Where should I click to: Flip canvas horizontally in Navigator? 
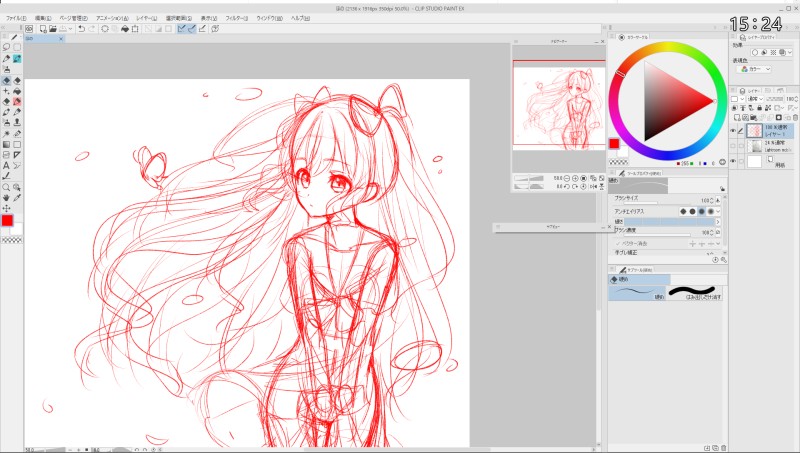coord(594,187)
